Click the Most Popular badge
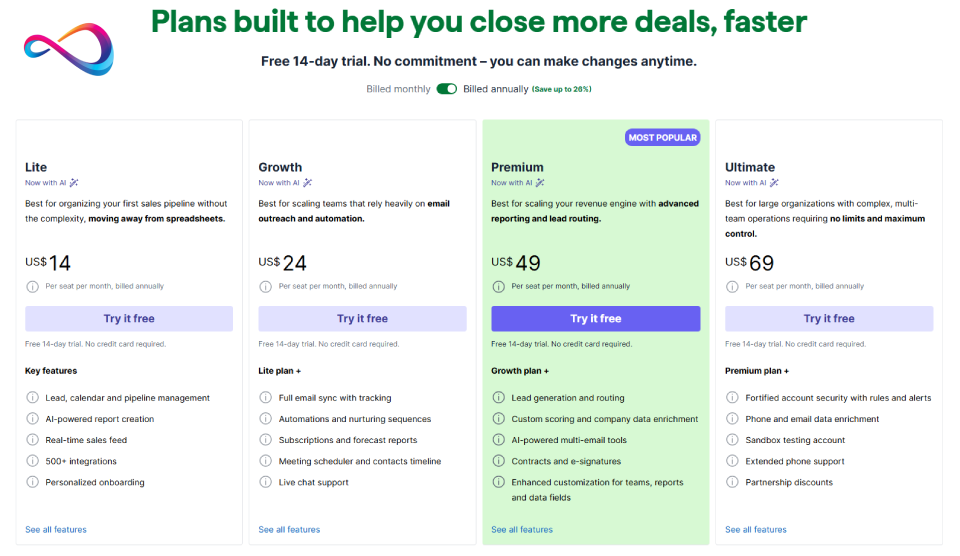This screenshot has width=960, height=556. [663, 138]
